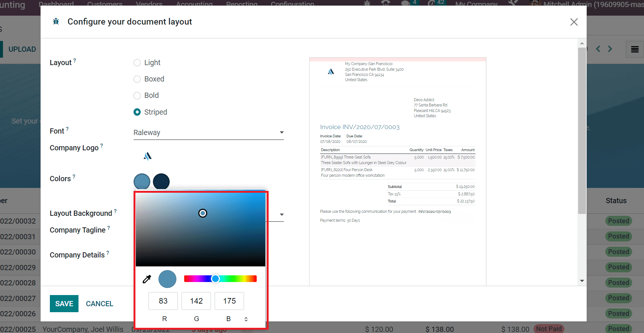The height and width of the screenshot is (333, 644).
Task: Click the dialog vertical scrollbar thumb
Action: [x=582, y=130]
